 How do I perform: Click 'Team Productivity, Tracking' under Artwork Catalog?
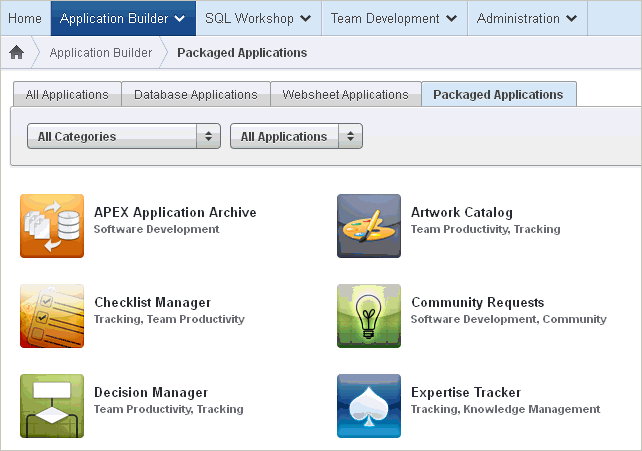pyautogui.click(x=486, y=229)
